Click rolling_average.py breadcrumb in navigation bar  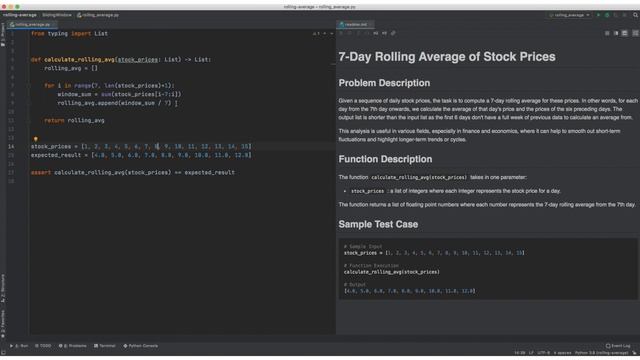pyautogui.click(x=98, y=15)
